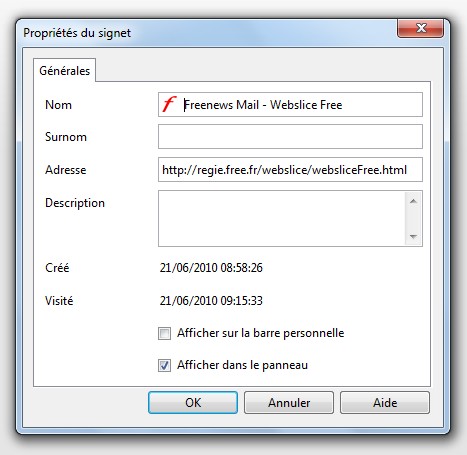The height and width of the screenshot is (455, 467).
Task: Click the red Free favicon in Nom field
Action: point(169,104)
